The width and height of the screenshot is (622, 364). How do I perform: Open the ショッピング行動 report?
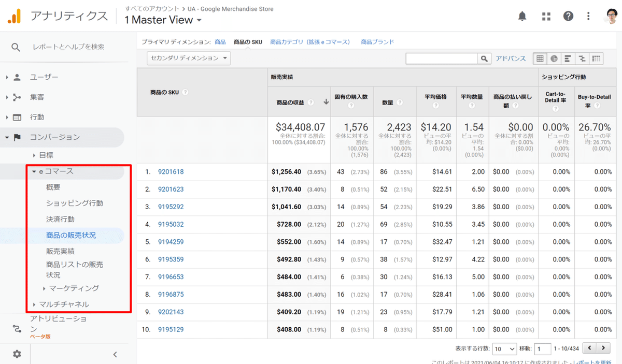coord(74,203)
